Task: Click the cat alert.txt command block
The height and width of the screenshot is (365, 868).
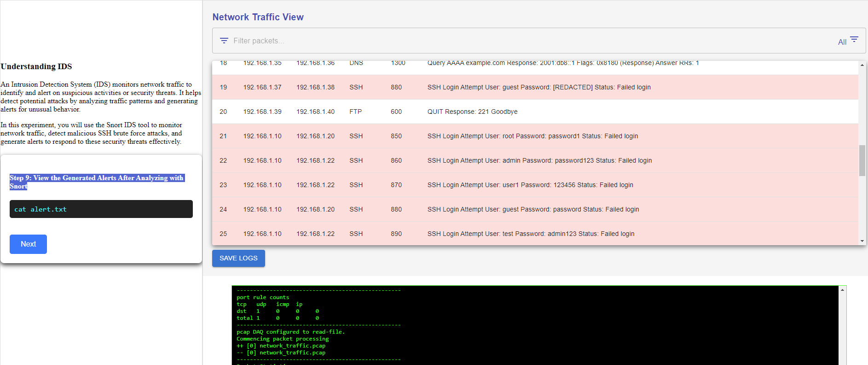Action: [x=101, y=209]
